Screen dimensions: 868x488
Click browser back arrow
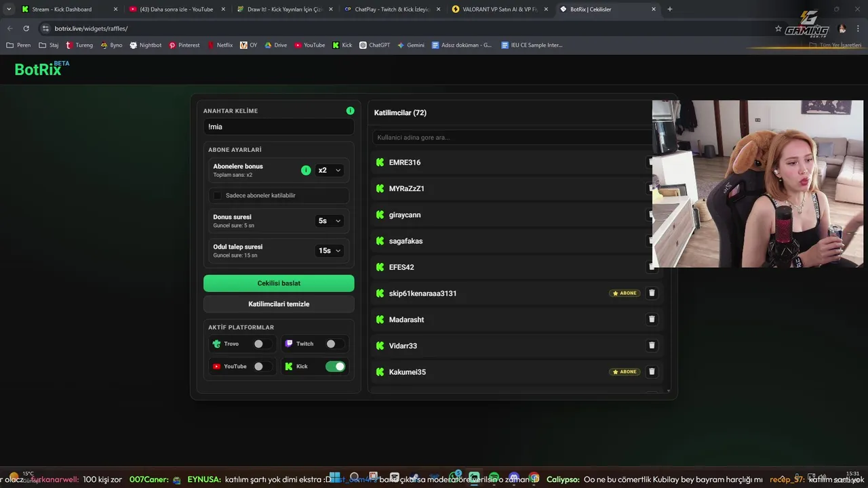click(9, 28)
